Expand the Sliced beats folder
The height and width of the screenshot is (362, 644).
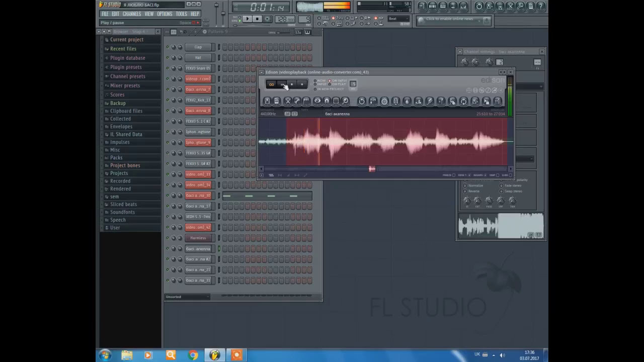123,205
